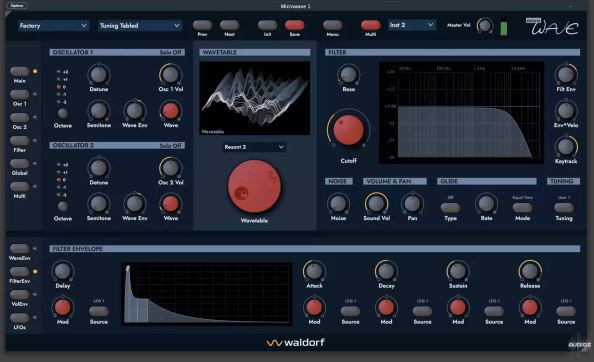Click the Next preset button
This screenshot has width=594, height=362.
click(230, 25)
